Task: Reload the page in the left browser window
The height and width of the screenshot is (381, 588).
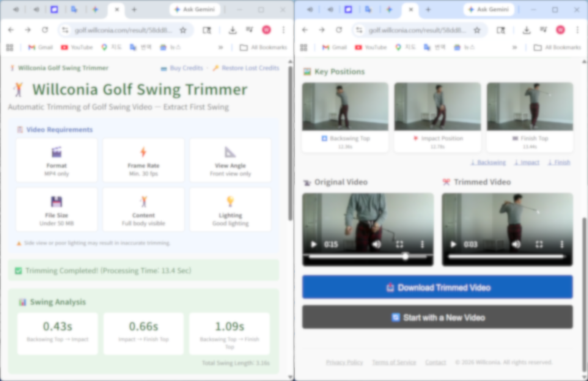Action: (x=45, y=30)
